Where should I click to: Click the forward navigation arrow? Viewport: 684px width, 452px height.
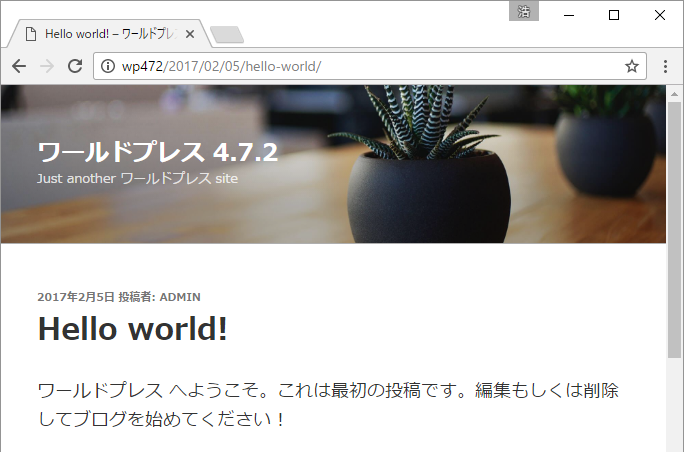(x=47, y=66)
